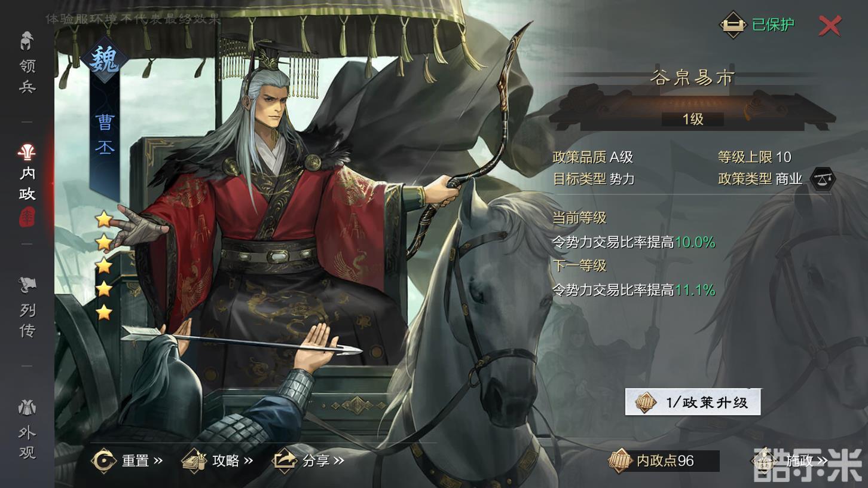868x488 pixels.
Task: Click the top star rating icon
Action: tap(104, 219)
